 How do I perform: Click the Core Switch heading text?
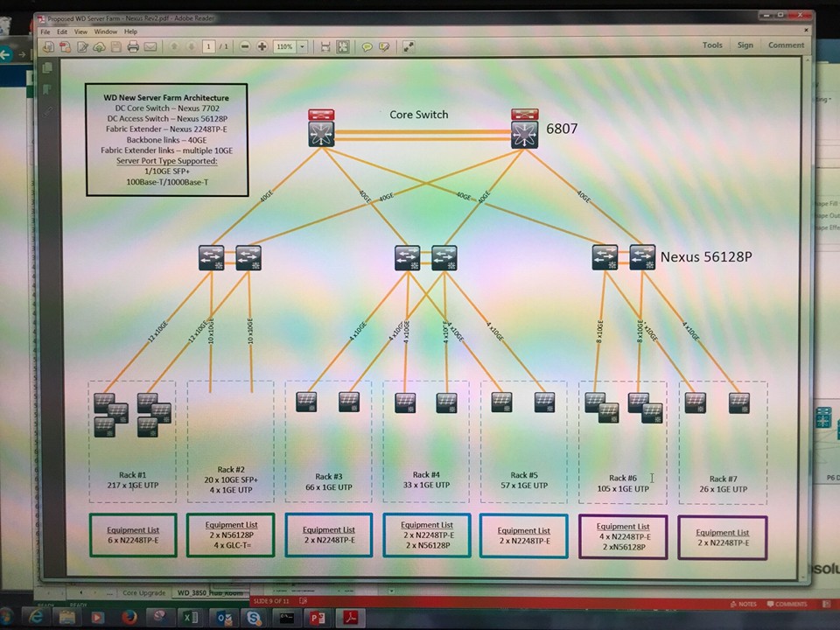(419, 115)
